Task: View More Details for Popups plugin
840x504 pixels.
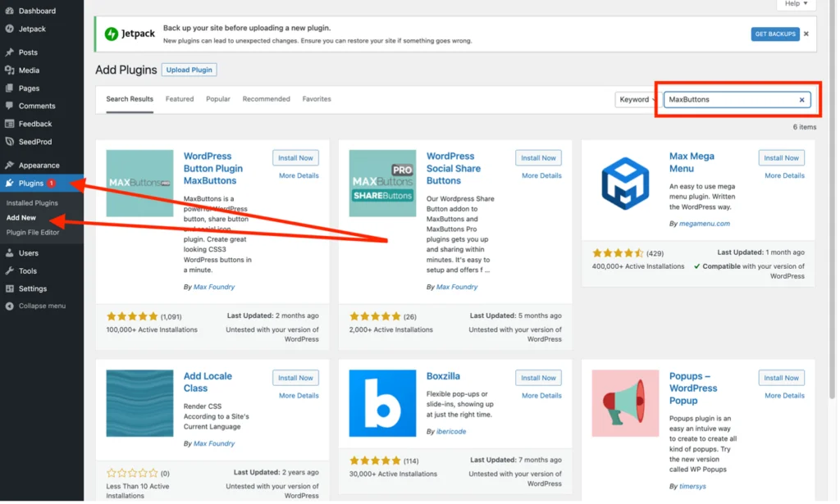Action: [x=787, y=397]
